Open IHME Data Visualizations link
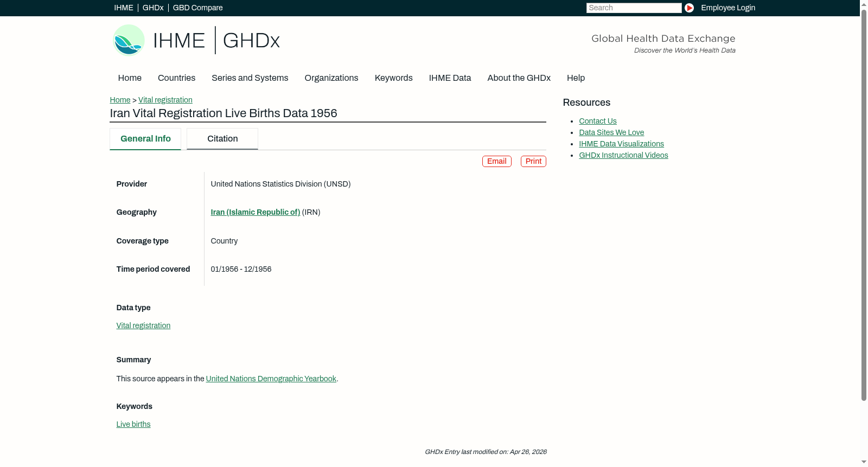This screenshot has width=868, height=467. click(621, 144)
